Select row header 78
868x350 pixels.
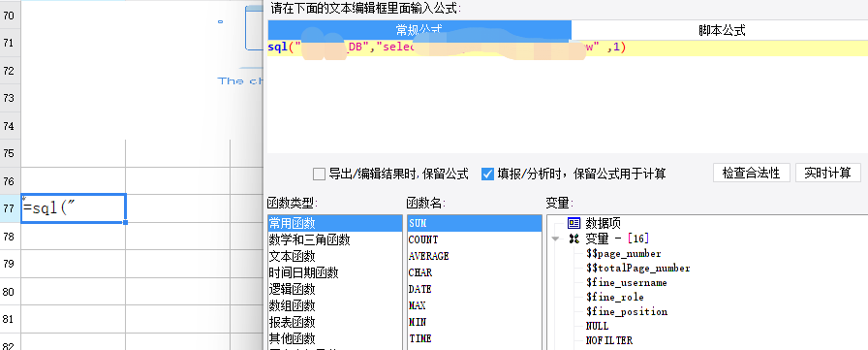(x=10, y=237)
